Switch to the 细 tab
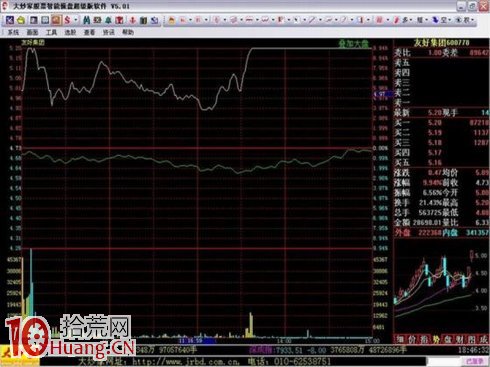 tap(400, 339)
